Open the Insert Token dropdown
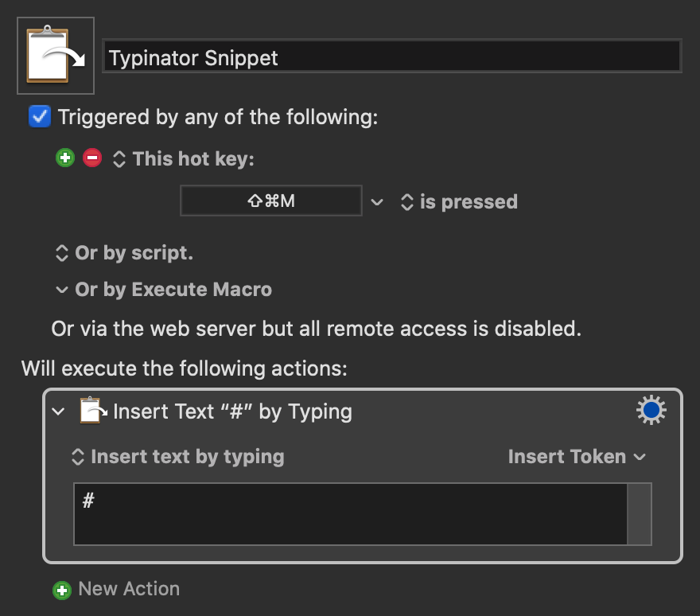 pos(577,457)
